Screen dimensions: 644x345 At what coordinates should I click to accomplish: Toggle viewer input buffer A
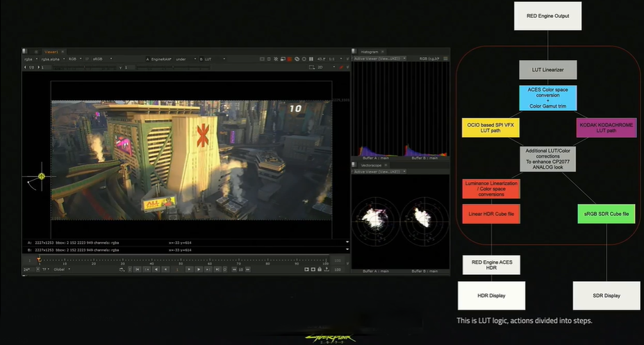pyautogui.click(x=147, y=59)
